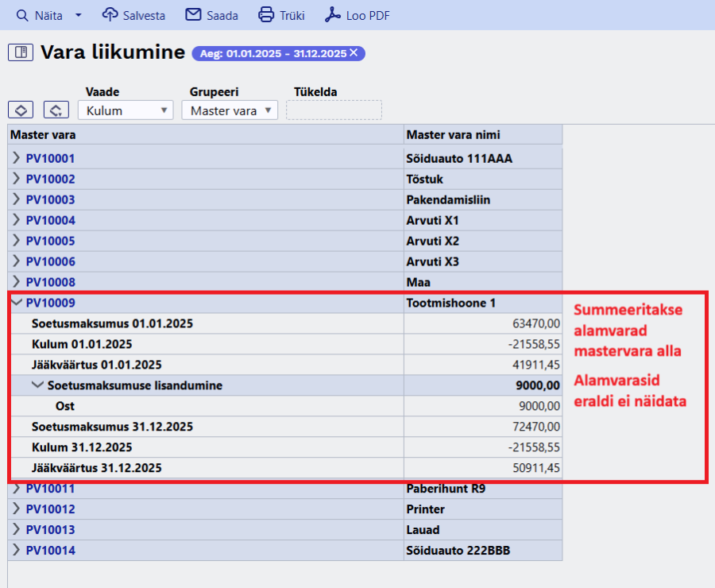Open the PV10012 asset link

point(51,509)
